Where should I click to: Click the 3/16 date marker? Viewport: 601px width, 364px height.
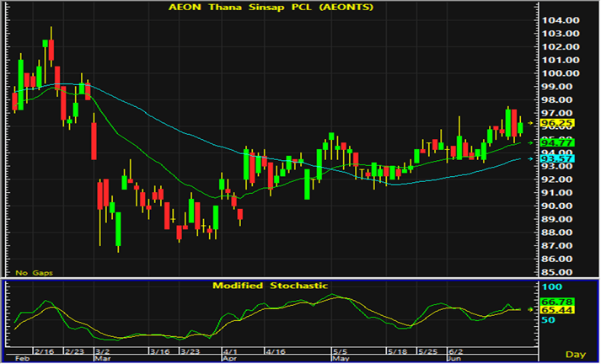160,351
